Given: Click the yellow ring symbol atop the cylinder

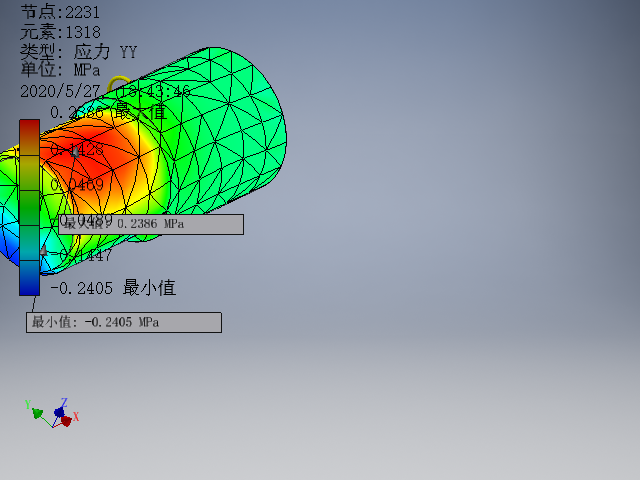Looking at the screenshot, I should pos(118,83).
